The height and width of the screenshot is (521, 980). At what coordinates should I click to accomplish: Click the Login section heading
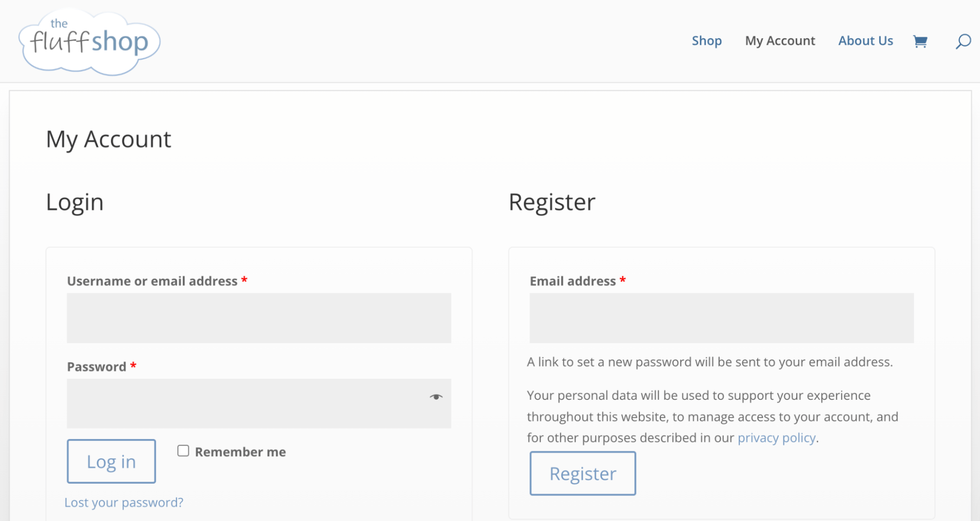pos(75,202)
